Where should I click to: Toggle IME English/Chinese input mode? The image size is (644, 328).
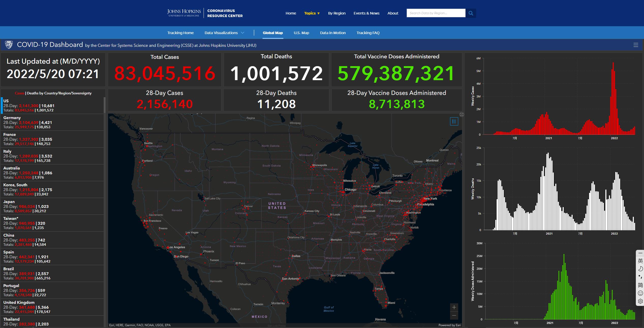point(640,261)
